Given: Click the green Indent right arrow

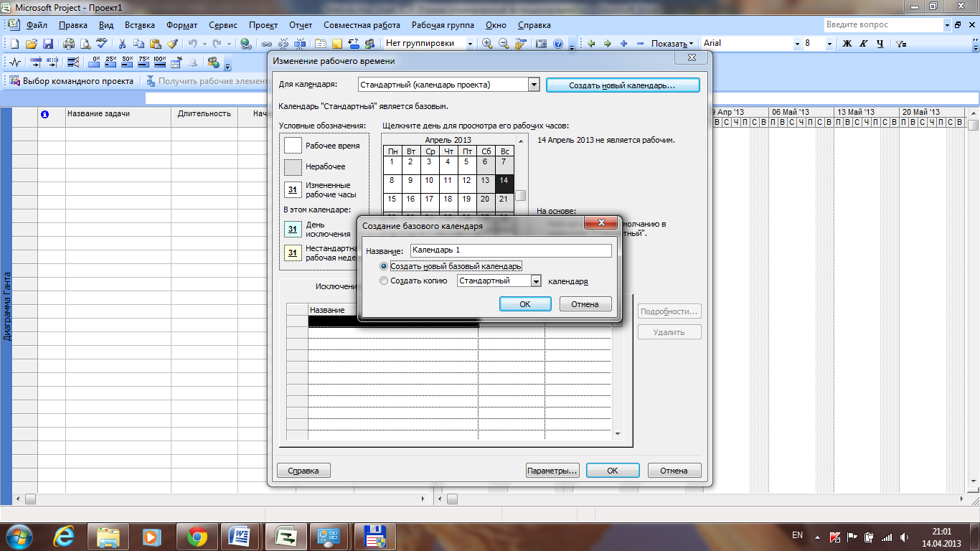Looking at the screenshot, I should click(x=608, y=43).
